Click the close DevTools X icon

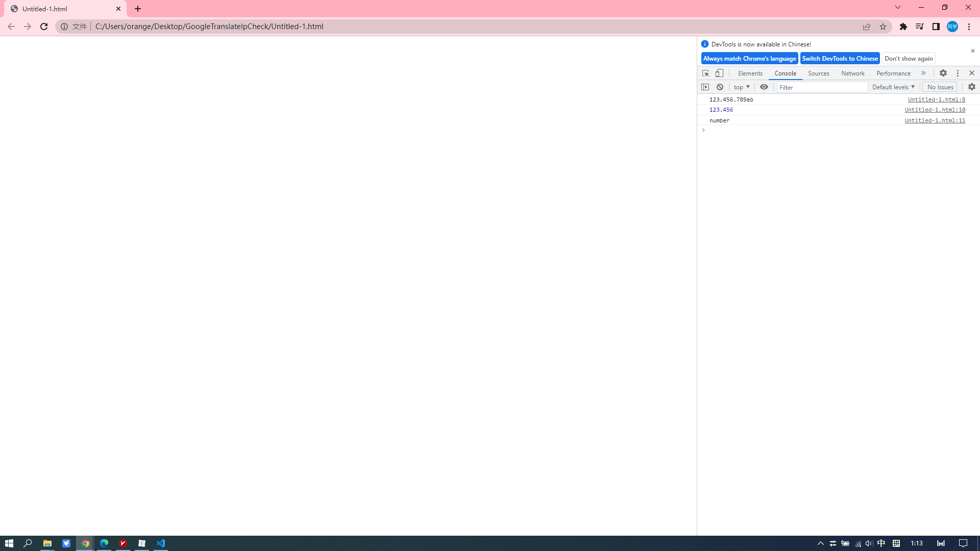[972, 72]
